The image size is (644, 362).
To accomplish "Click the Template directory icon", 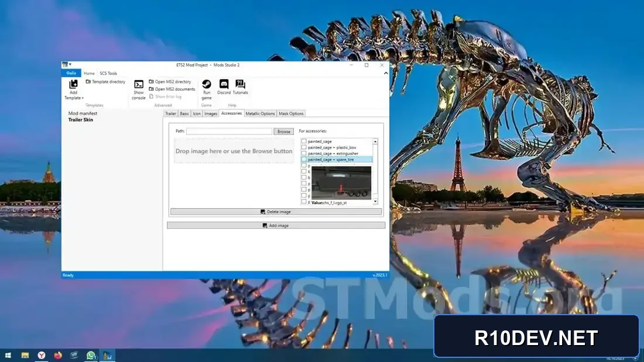I will pos(88,82).
